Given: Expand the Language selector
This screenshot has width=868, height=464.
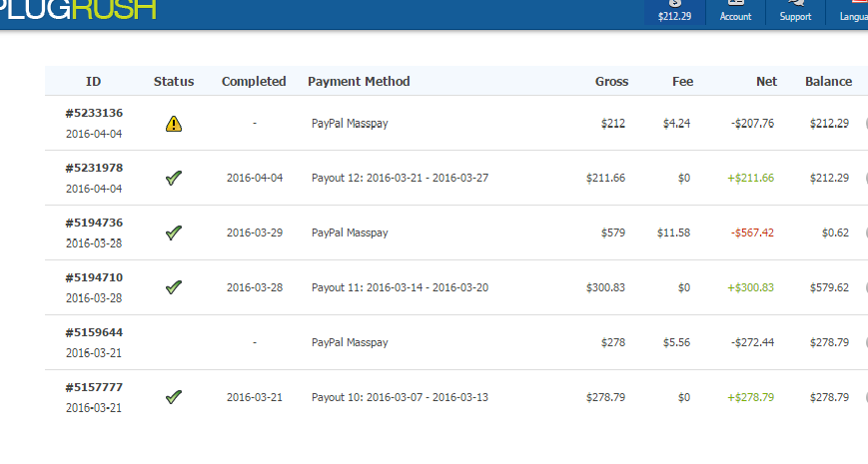Looking at the screenshot, I should (847, 12).
